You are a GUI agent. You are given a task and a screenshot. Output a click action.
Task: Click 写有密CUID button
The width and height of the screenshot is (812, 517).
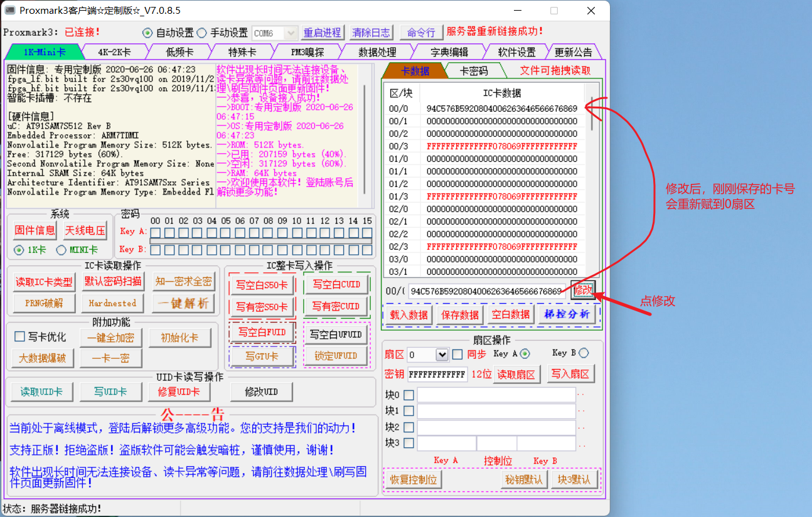[x=336, y=306]
